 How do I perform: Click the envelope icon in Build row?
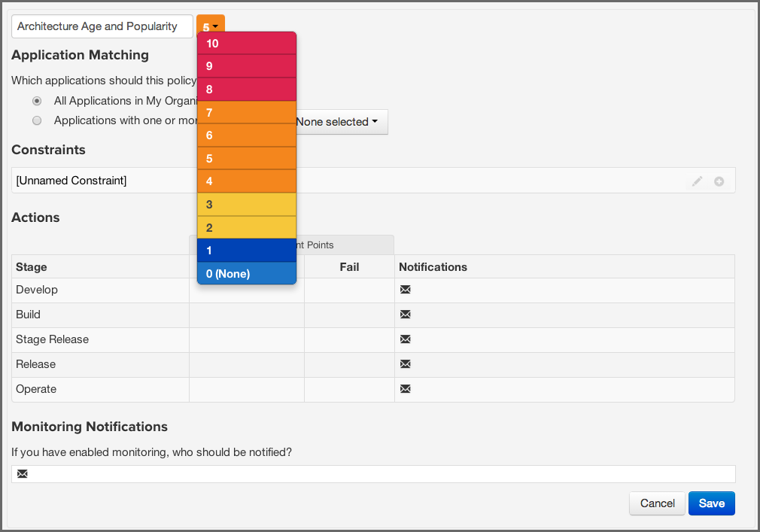(405, 315)
